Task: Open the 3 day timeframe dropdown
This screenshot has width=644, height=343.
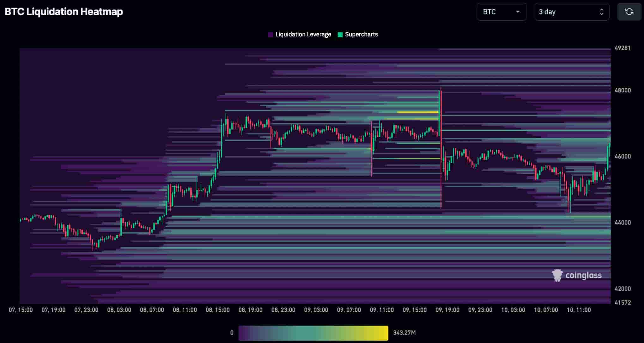Action: 572,12
